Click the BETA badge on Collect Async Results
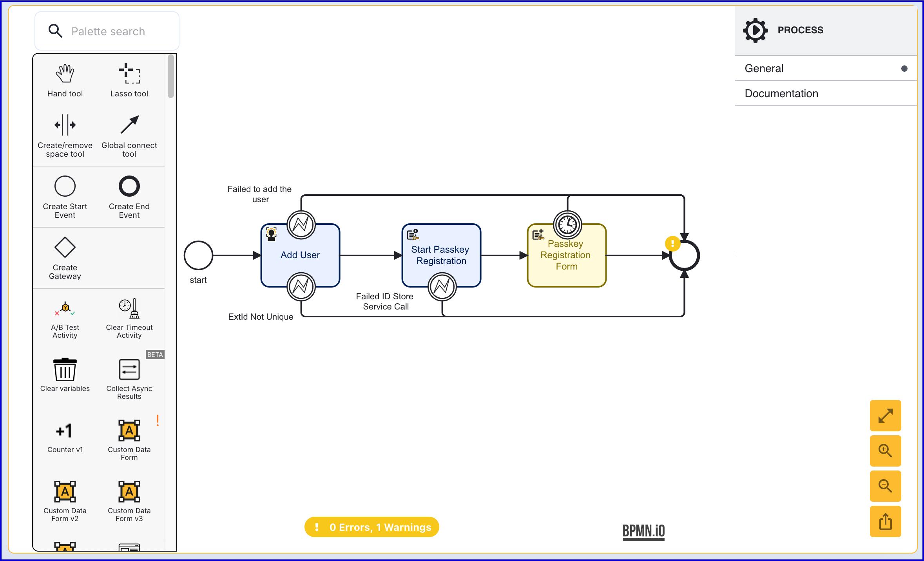This screenshot has width=924, height=561. (x=155, y=355)
